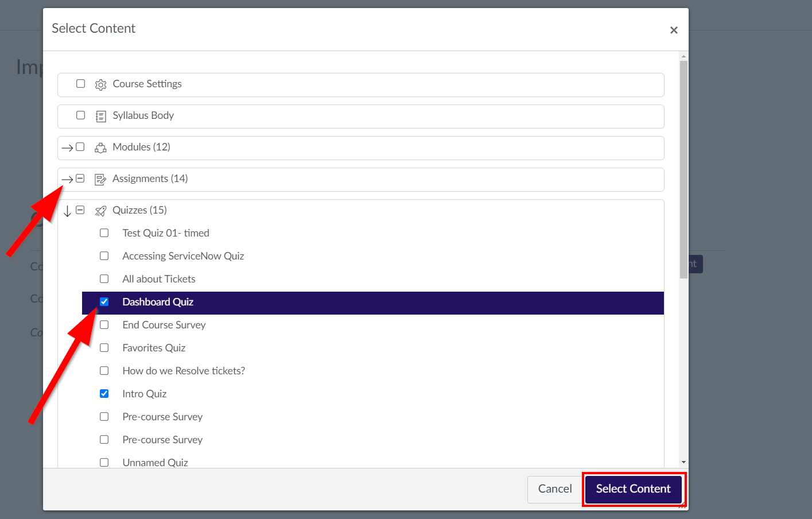Viewport: 812px width, 519px height.
Task: Click the scrollbar down arrow
Action: pyautogui.click(x=683, y=462)
